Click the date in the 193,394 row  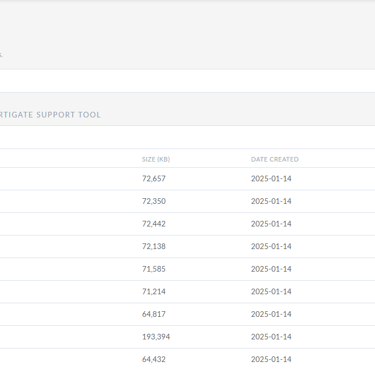pyautogui.click(x=271, y=337)
